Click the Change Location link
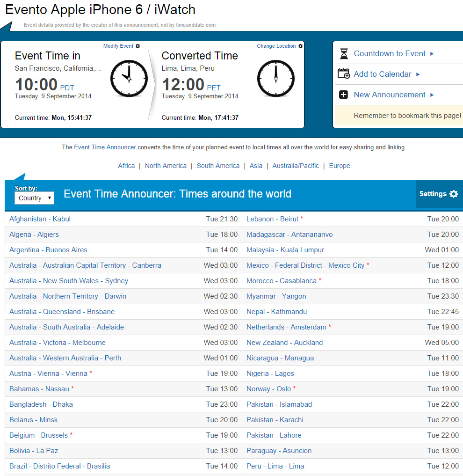Screen dimensions: 463x476 (x=276, y=46)
